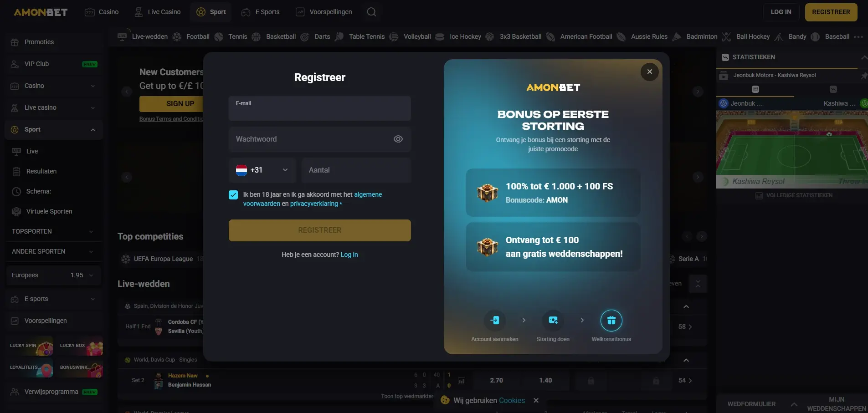Show more sports via three-dots icon
Viewport: 868px width, 413px height.
(858, 37)
